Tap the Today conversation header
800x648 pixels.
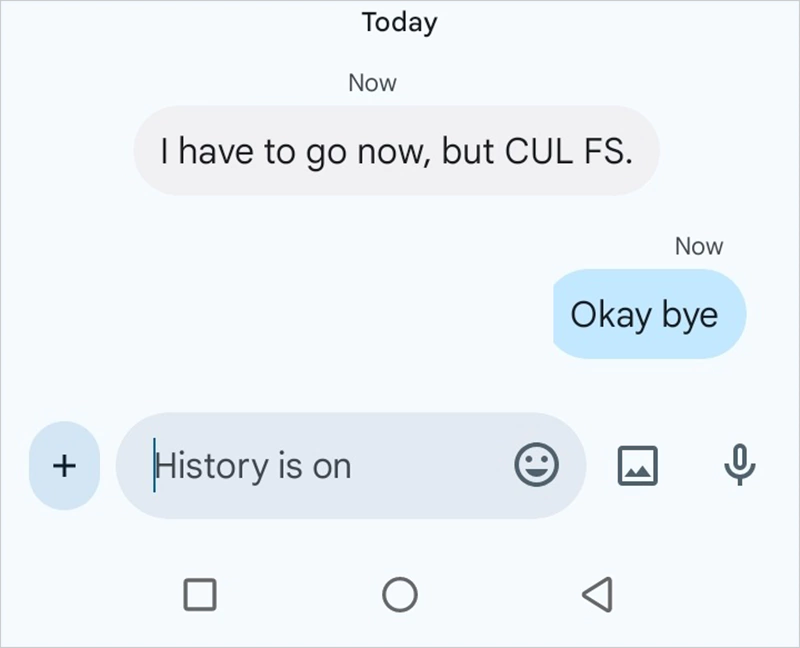click(398, 22)
